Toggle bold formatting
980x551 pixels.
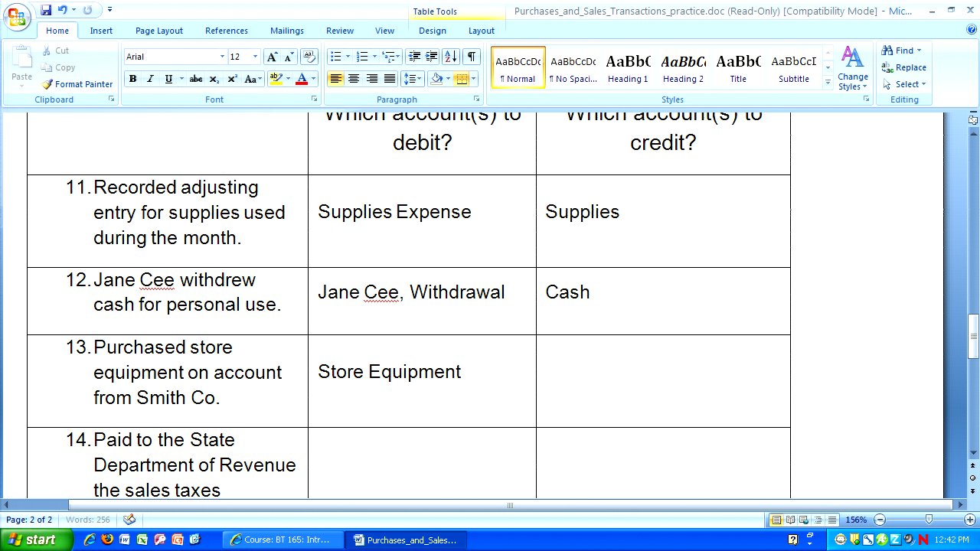point(132,79)
